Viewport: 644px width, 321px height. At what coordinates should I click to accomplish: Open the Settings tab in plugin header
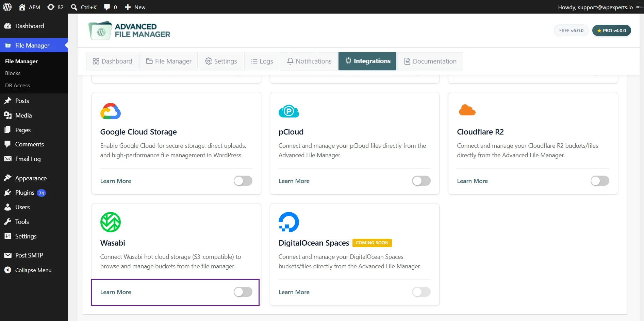[221, 61]
